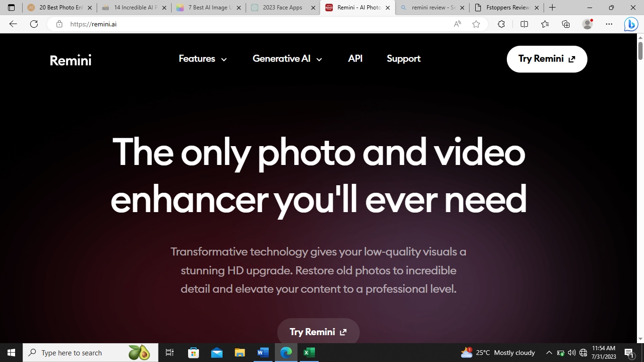Open Read aloud in address bar
The height and width of the screenshot is (362, 644).
pyautogui.click(x=457, y=24)
